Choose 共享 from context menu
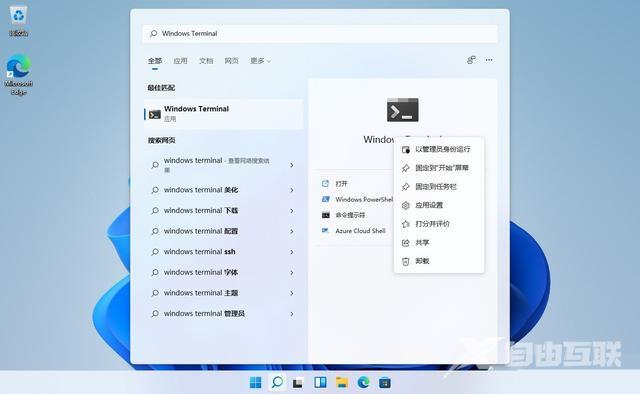The image size is (640, 394). pos(439,243)
